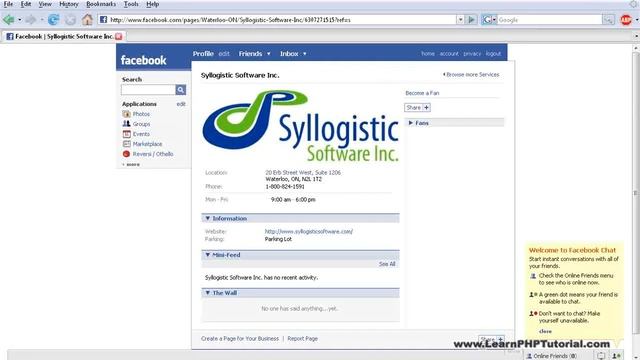Image resolution: width=640 pixels, height=360 pixels.
Task: Click the edit link next to Profile
Action: coord(224,54)
